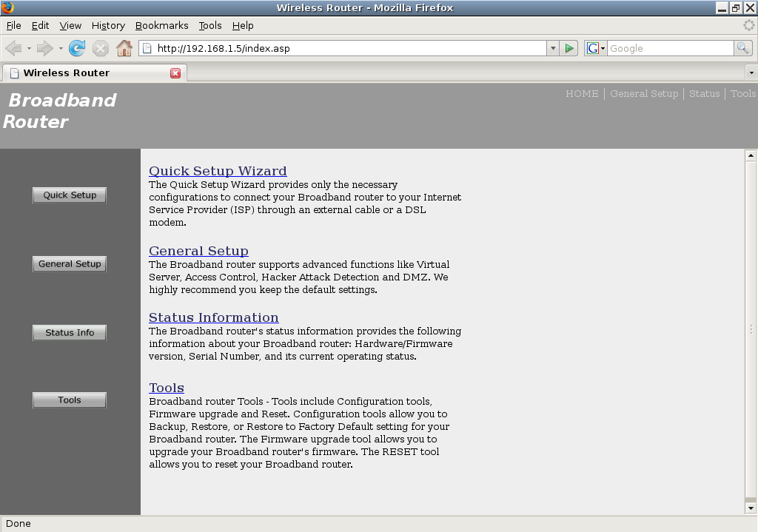Open the Back button history dropdown
Screen dimensions: 758x532
(x=29, y=48)
